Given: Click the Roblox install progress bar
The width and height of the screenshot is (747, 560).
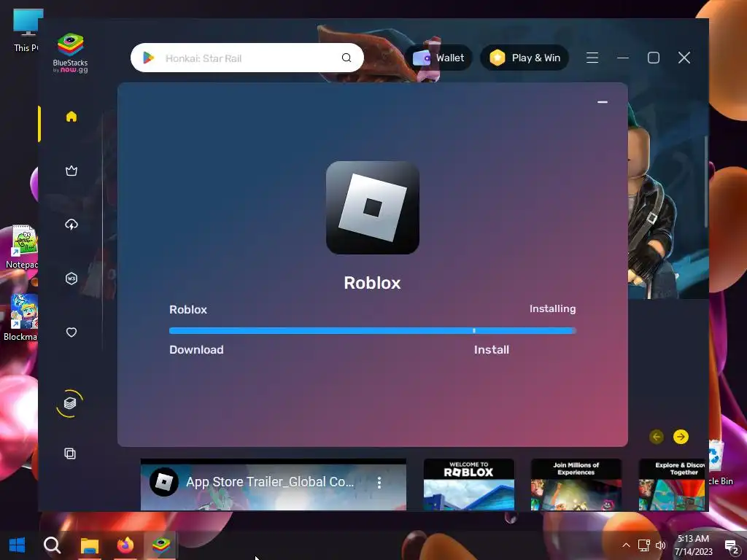Looking at the screenshot, I should tap(373, 330).
